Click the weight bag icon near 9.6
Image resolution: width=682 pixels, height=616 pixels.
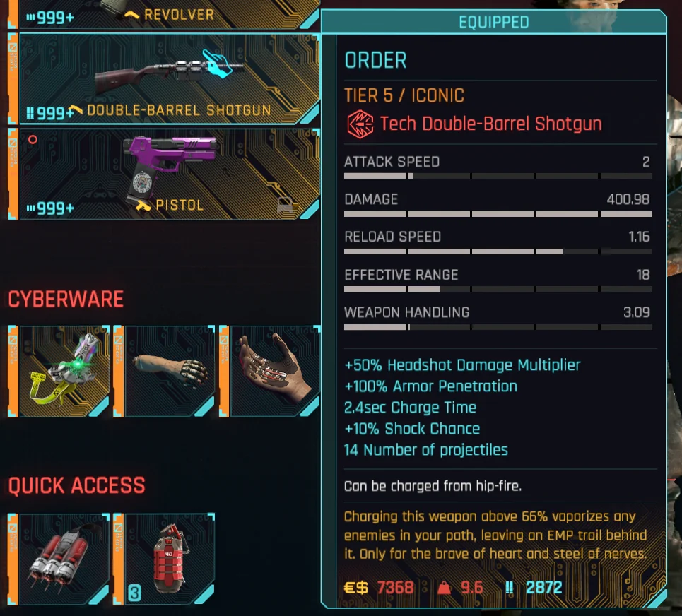[x=444, y=588]
